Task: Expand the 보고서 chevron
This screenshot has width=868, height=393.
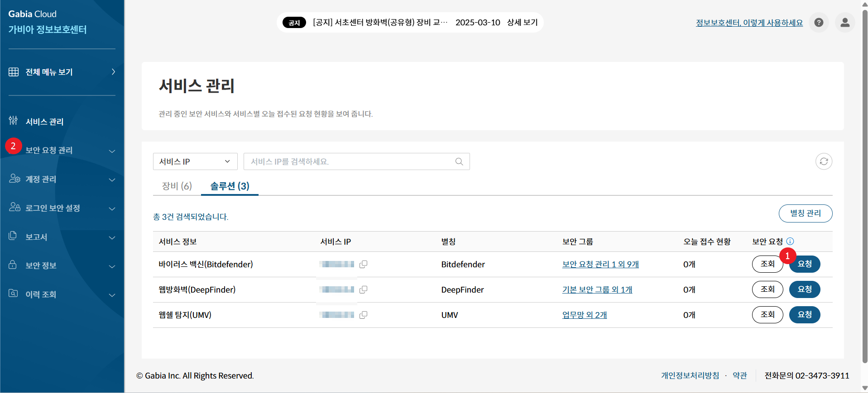Action: tap(112, 238)
